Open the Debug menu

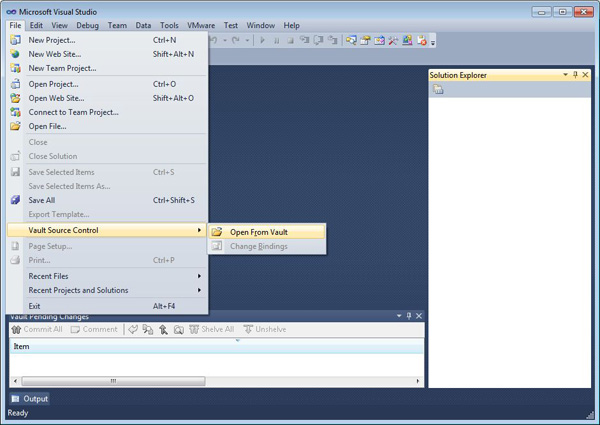click(87, 25)
